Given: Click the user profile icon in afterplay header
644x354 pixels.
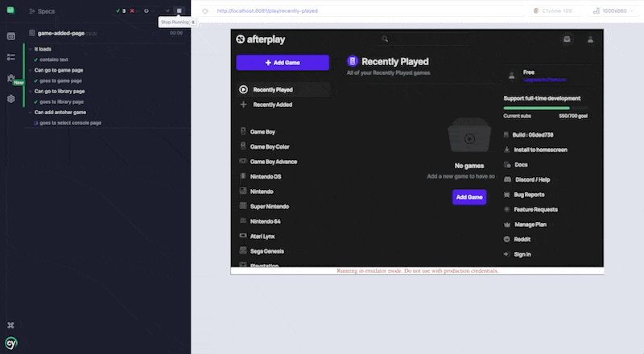Looking at the screenshot, I should (590, 39).
